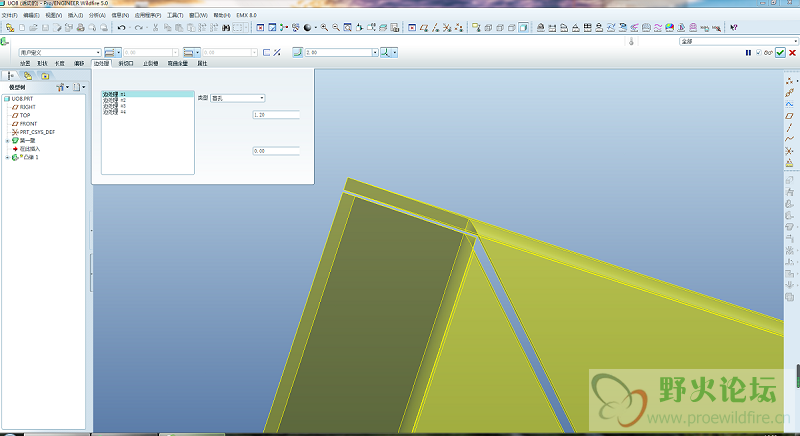Expand the 凸缘 1 feature tree node
This screenshot has height=436, width=800.
7,157
